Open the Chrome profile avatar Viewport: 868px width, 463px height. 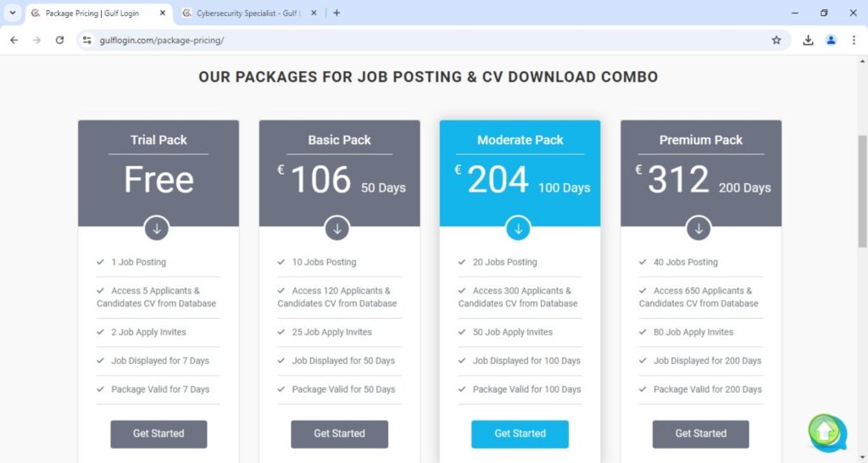click(x=831, y=40)
